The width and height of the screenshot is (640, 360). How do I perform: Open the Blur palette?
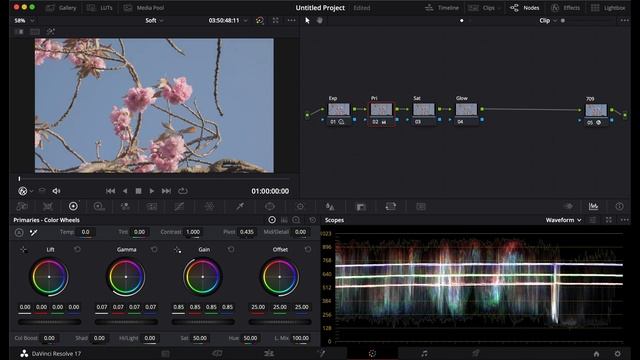click(x=330, y=207)
